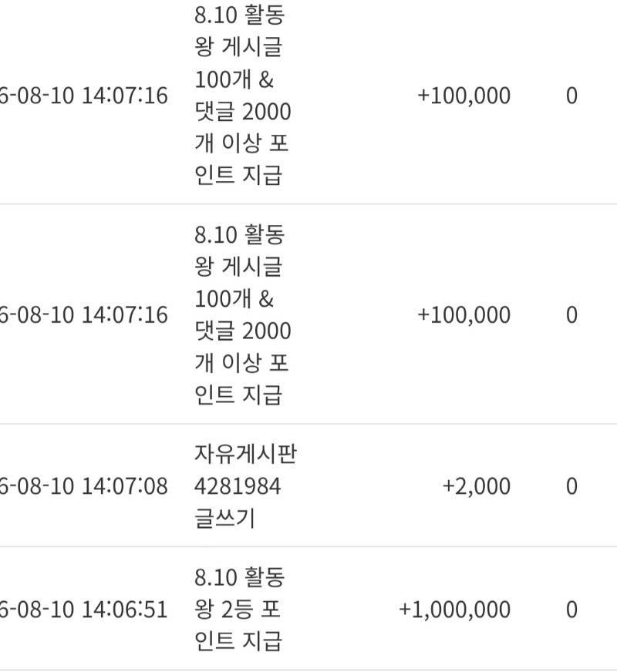Select the zero value in the +2,000 row
This screenshot has height=672, width=617.
coord(571,486)
